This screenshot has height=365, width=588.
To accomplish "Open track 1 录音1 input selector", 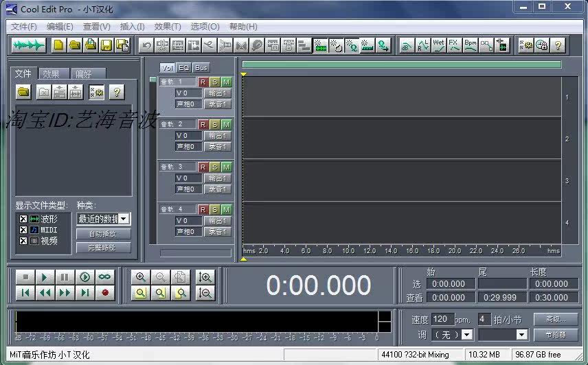I will (218, 104).
